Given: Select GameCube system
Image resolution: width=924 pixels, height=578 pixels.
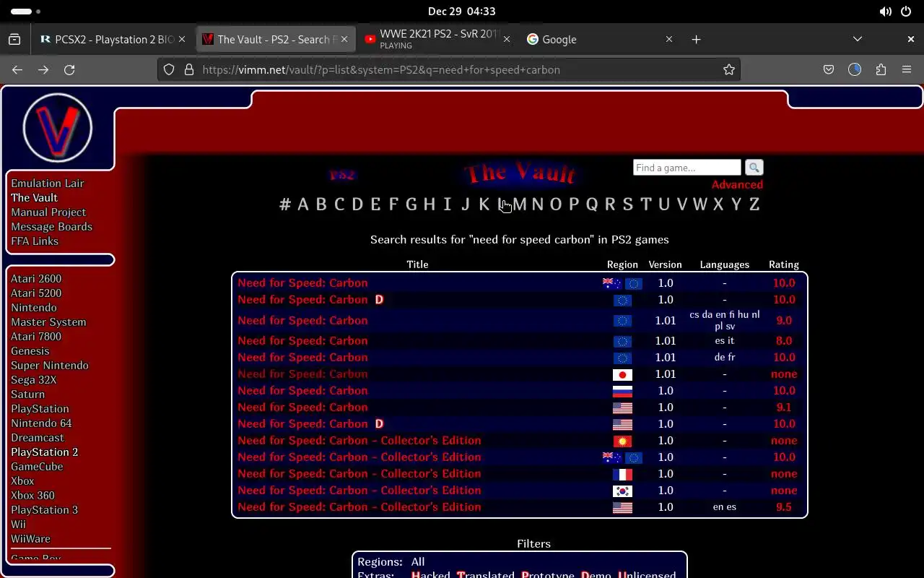Looking at the screenshot, I should (37, 466).
